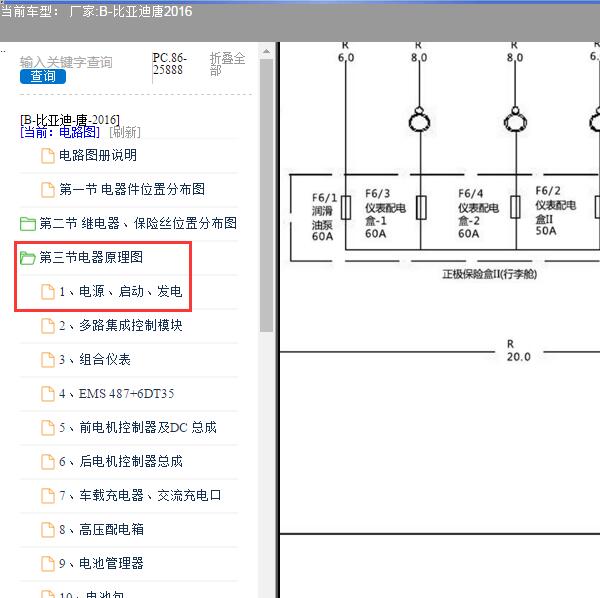
Task: Click the R 20.0 wire label
Action: 518,350
